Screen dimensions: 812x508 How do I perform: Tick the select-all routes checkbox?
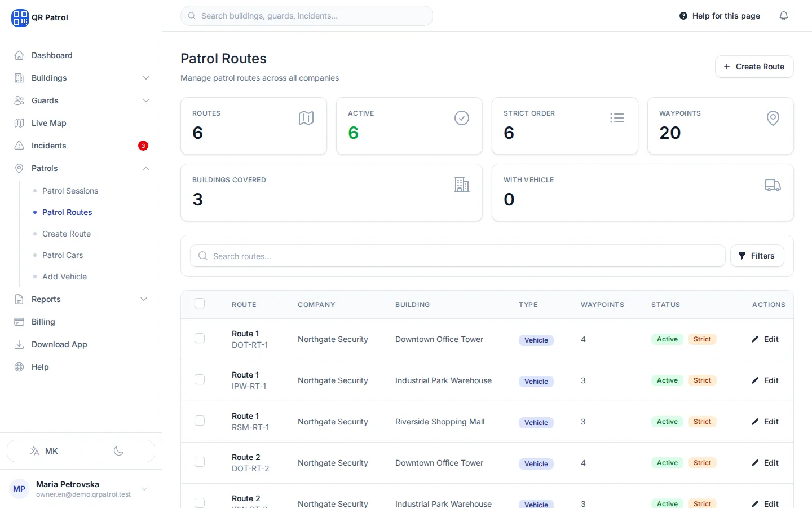click(200, 304)
